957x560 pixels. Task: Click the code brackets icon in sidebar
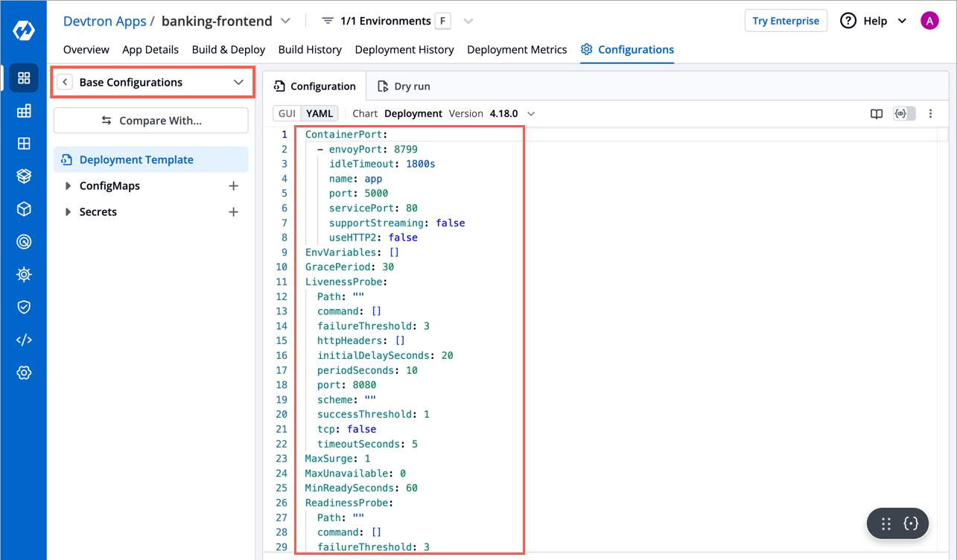pos(24,340)
